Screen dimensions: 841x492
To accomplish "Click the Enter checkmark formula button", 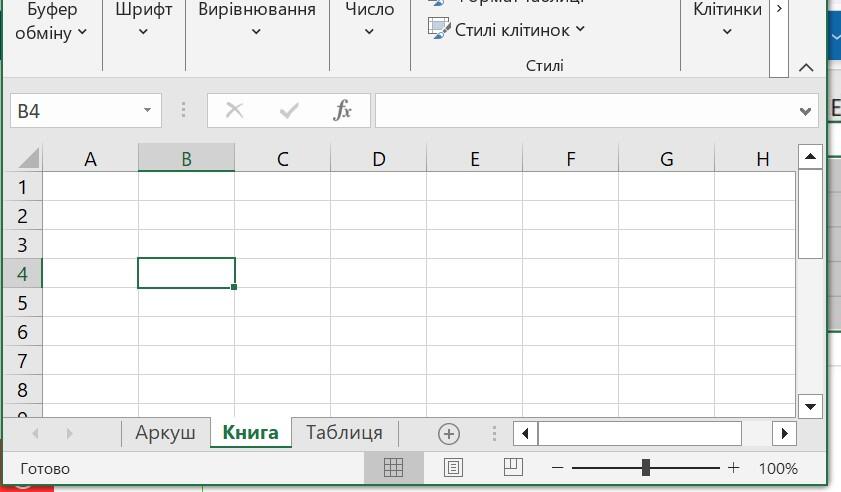I will coord(289,111).
